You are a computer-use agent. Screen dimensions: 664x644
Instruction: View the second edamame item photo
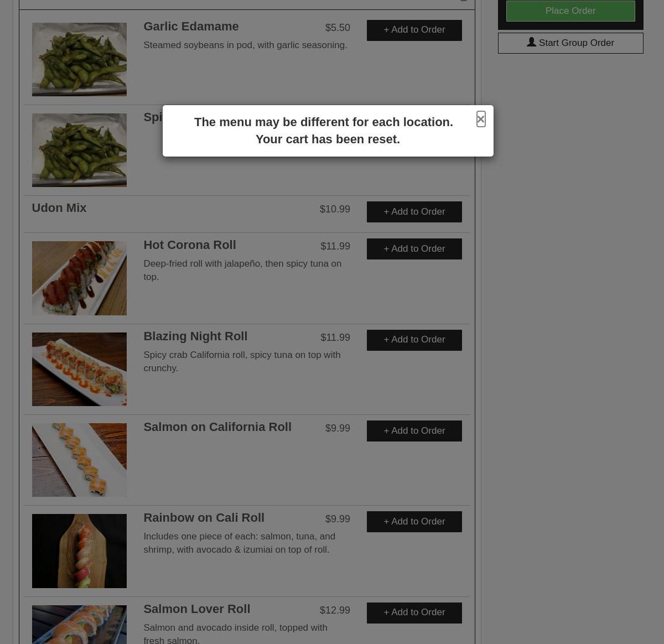79,150
